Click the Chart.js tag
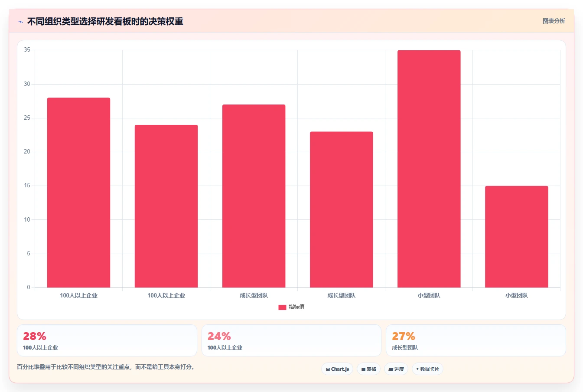The height and width of the screenshot is (392, 583). point(337,369)
